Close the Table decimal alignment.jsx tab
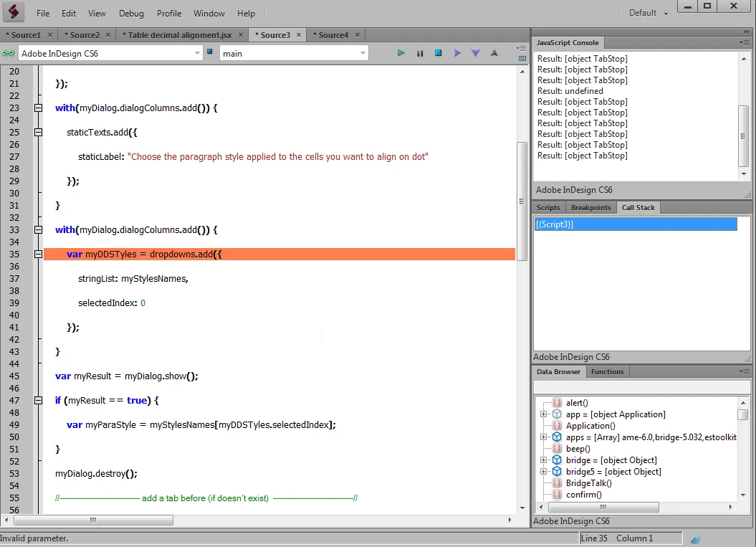 pos(241,34)
